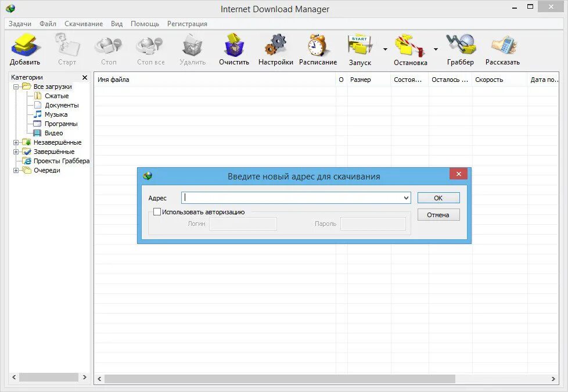This screenshot has width=568, height=392.
Task: Click left arrow of Категории panel scrollbar
Action: point(14,377)
